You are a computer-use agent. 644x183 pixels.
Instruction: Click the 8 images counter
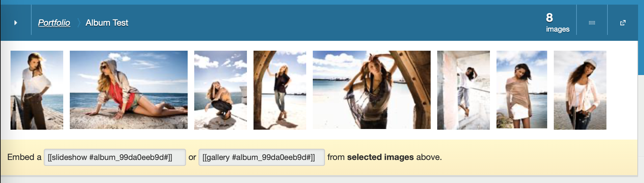pos(557,23)
